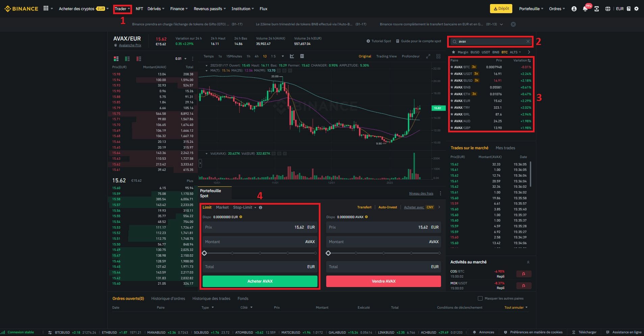Viewport: 644px width, 336px height.
Task: Show only sell orders in order book
Action: [x=138, y=59]
